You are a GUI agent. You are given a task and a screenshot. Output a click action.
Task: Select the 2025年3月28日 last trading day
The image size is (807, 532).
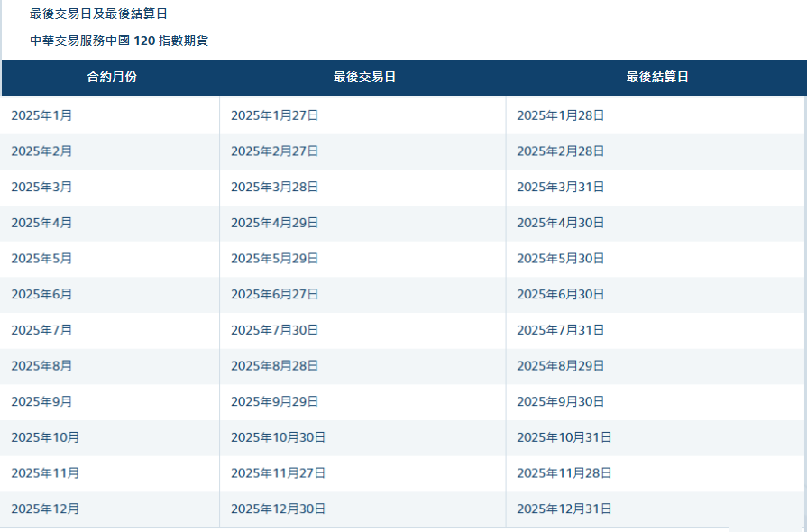274,187
